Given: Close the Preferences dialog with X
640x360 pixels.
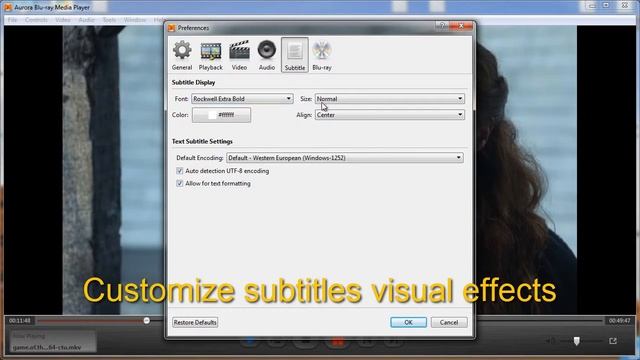Looking at the screenshot, I should (x=461, y=26).
